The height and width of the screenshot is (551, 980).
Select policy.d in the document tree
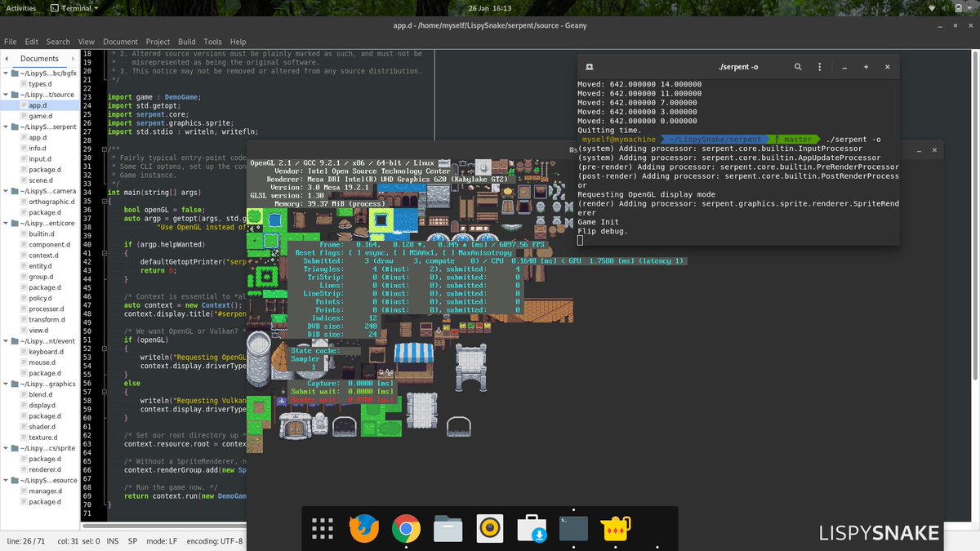(x=41, y=298)
